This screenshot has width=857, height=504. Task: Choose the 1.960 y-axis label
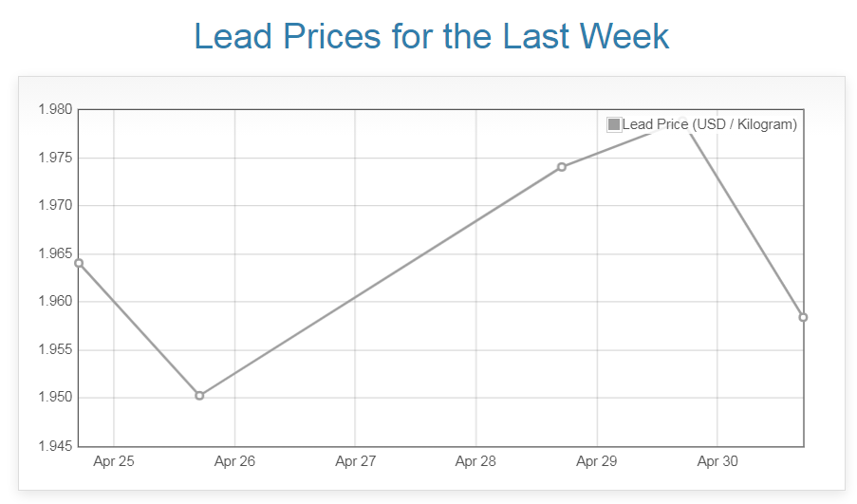(55, 302)
